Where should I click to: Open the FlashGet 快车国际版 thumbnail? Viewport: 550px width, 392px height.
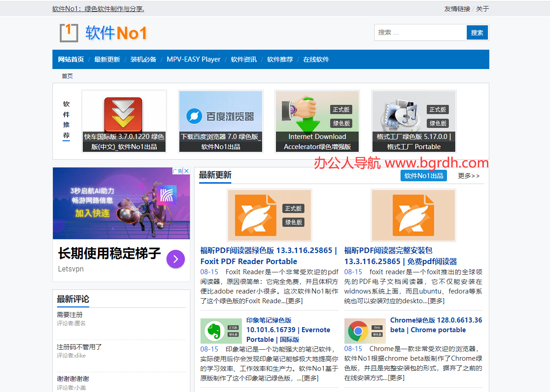(123, 114)
